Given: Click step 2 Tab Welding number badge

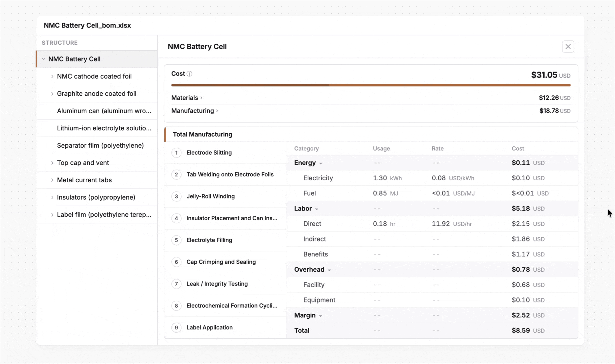Looking at the screenshot, I should (176, 174).
